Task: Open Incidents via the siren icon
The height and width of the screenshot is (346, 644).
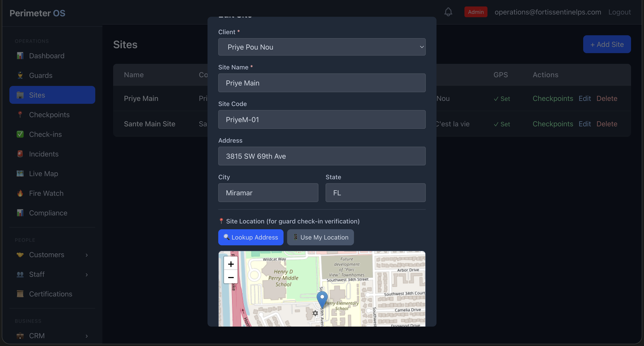Action: [20, 154]
